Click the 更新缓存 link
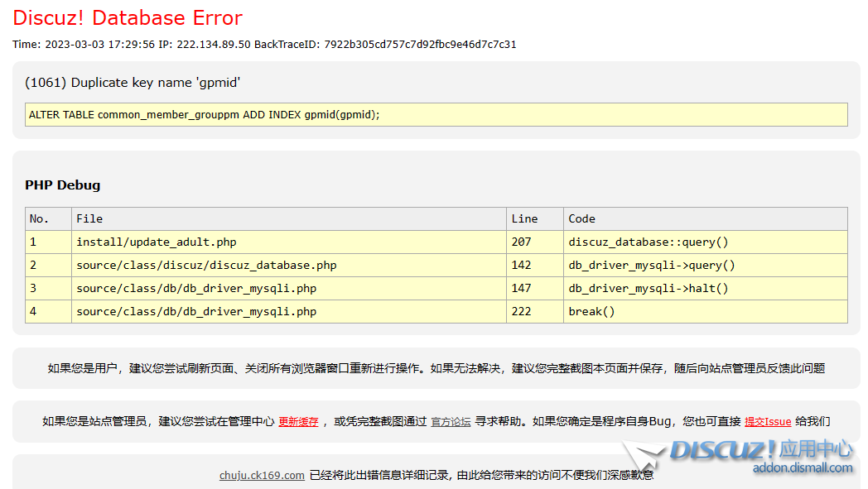Viewport: 868px width, 489px height. coord(298,422)
